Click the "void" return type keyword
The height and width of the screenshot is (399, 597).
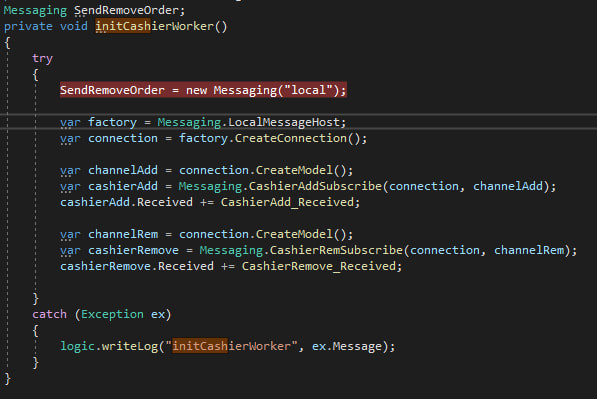[x=73, y=26]
